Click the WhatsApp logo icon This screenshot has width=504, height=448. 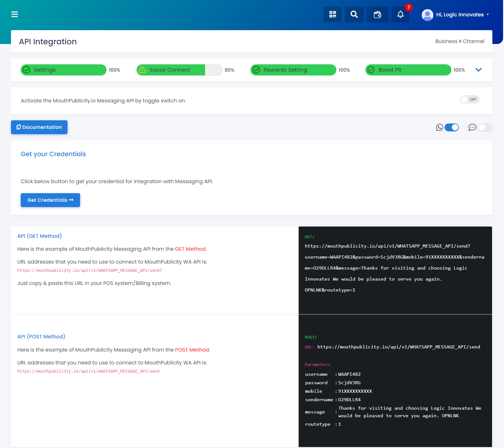[440, 127]
